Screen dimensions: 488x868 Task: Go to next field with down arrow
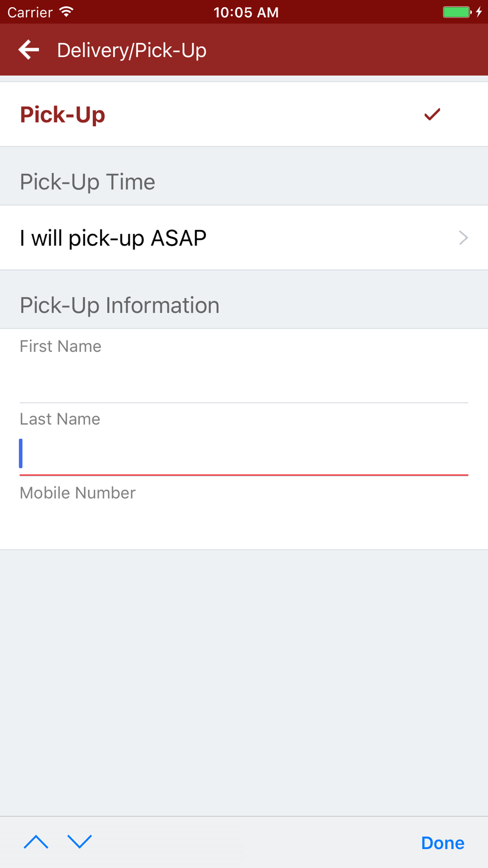80,842
